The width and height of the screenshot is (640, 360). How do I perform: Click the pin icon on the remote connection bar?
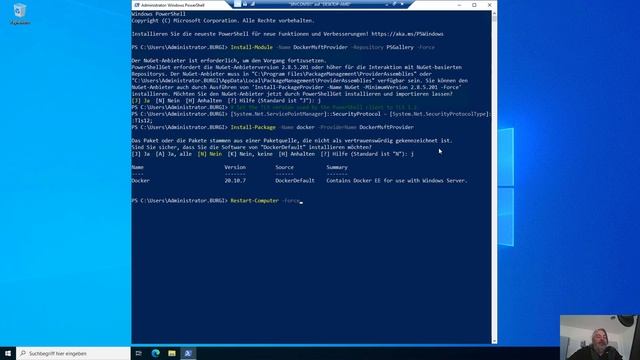tap(237, 4)
